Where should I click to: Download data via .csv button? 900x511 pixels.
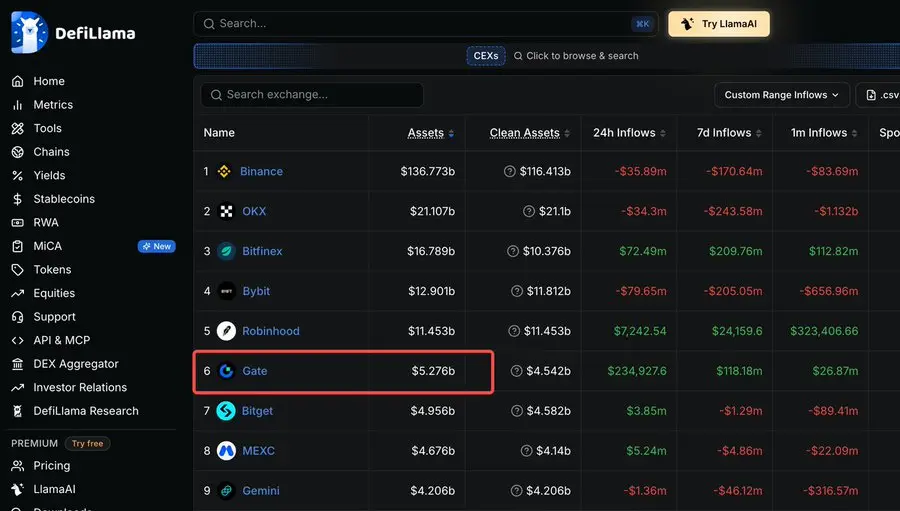pos(881,95)
